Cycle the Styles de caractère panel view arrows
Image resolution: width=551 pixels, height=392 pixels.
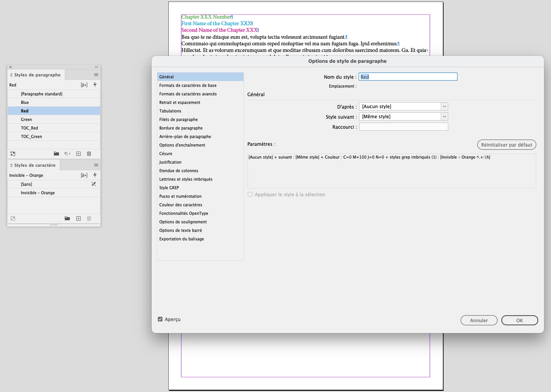point(11,165)
